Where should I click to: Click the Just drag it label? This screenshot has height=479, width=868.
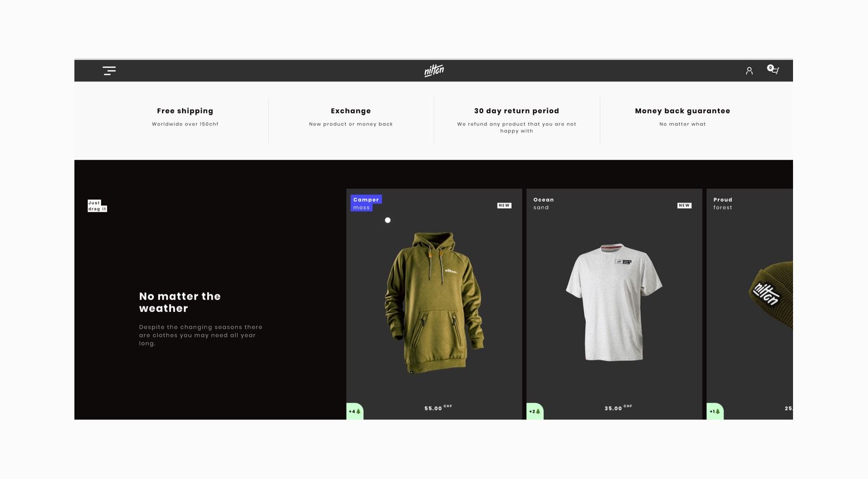click(x=97, y=206)
